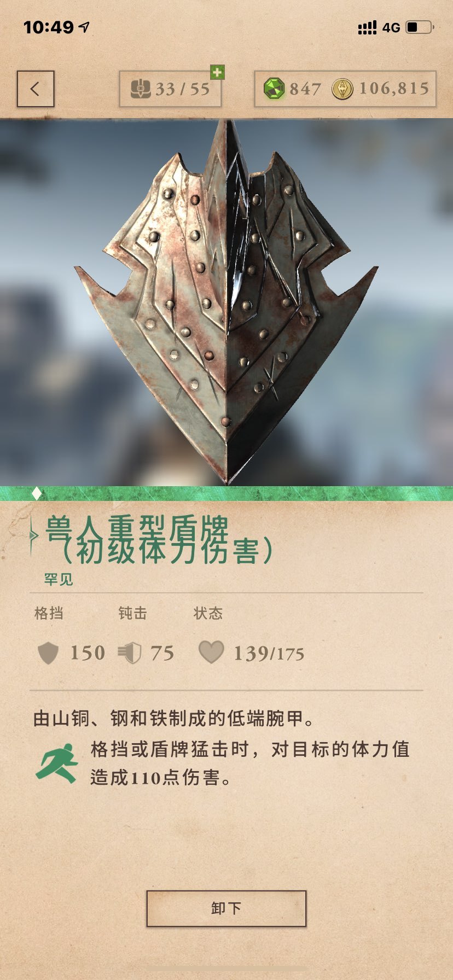The width and height of the screenshot is (453, 980).
Task: Tap the white diamond marker on green bar
Action: [37, 494]
